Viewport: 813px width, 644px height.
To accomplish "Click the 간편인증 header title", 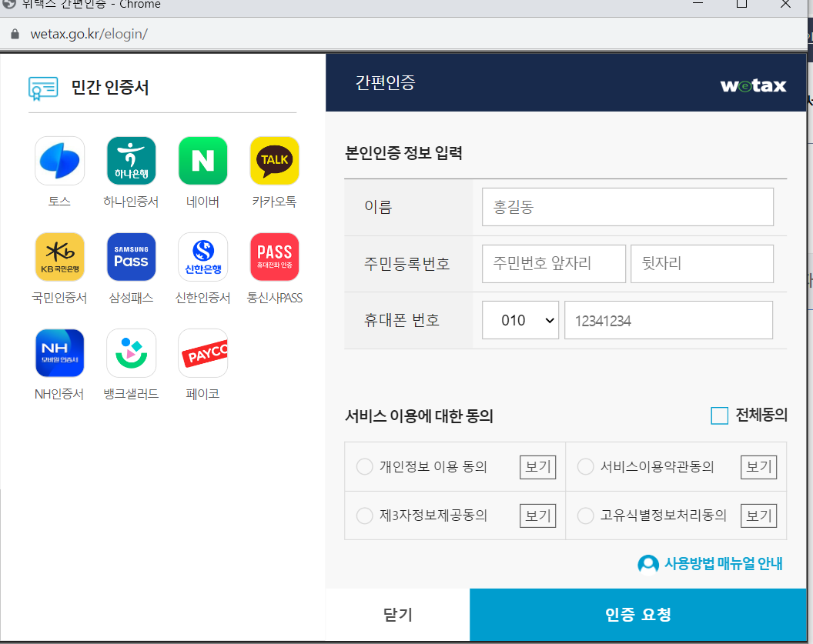I will pyautogui.click(x=385, y=83).
